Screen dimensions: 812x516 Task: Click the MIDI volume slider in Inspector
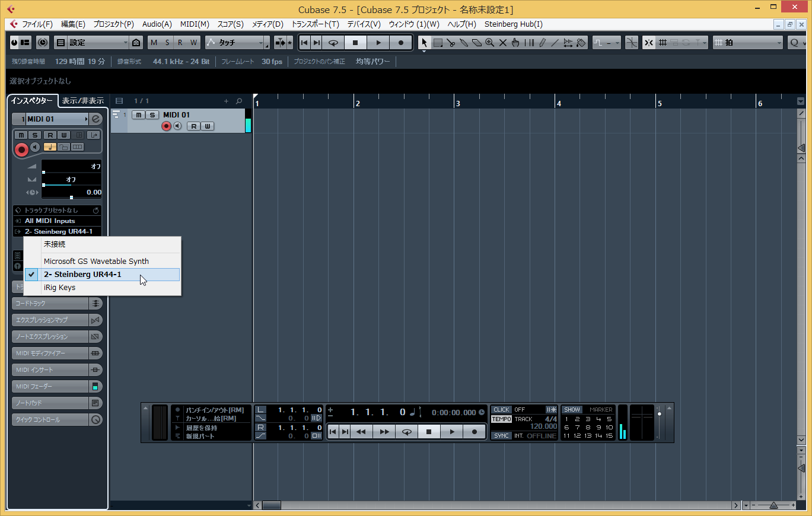pos(71,167)
